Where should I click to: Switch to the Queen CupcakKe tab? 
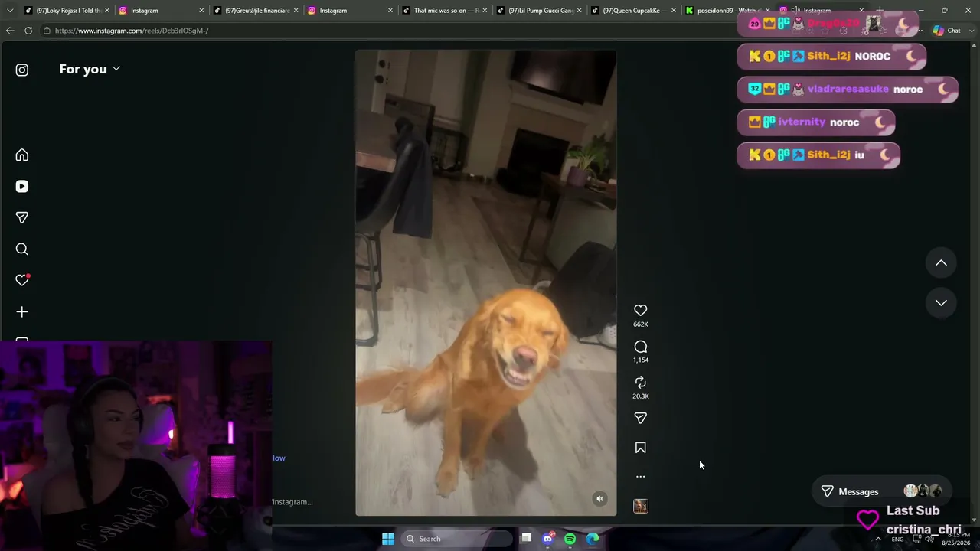[632, 11]
